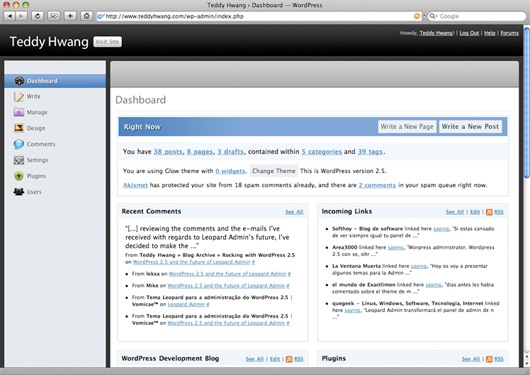Click the Change Theme button

coord(274,171)
